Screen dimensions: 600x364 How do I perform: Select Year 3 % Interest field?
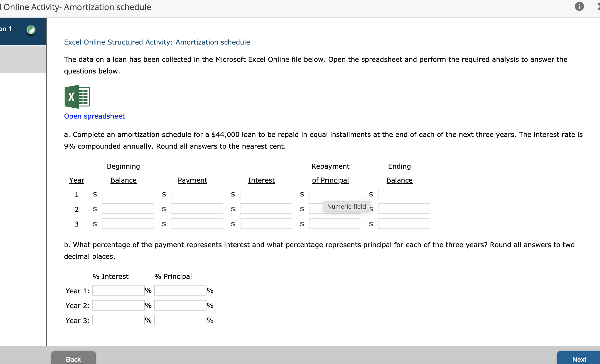click(119, 320)
